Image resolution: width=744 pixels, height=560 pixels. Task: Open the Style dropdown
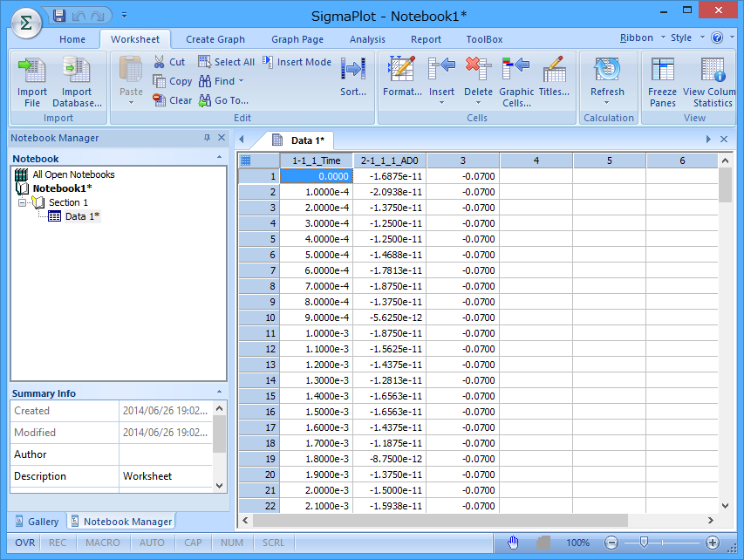(x=702, y=38)
